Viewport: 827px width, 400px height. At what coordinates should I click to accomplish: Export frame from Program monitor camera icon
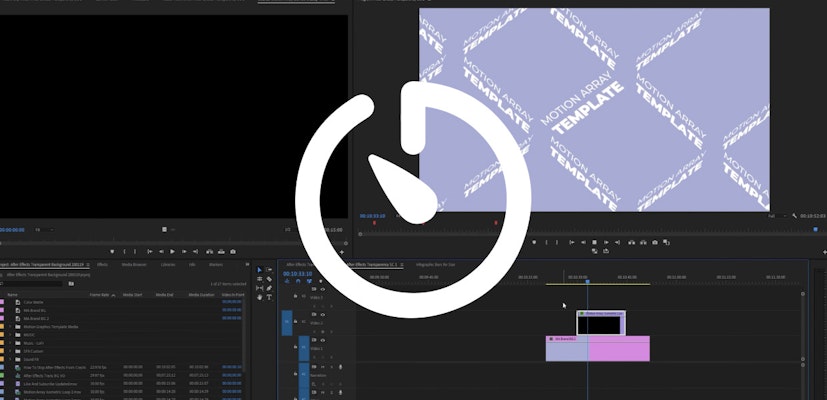coord(655,242)
